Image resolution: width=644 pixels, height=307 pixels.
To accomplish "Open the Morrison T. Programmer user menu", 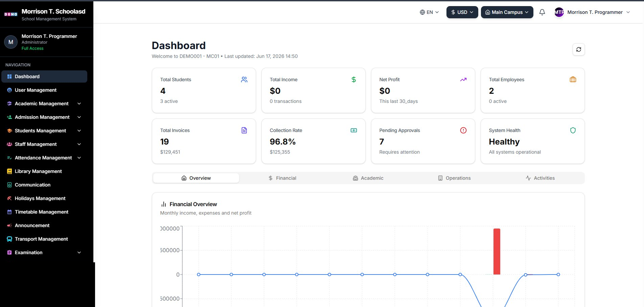I will click(x=592, y=12).
